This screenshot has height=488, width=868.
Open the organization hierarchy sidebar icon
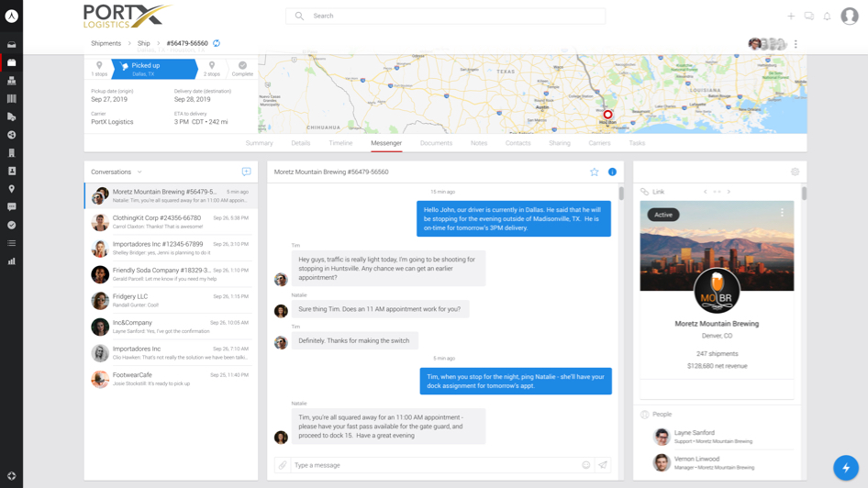point(12,81)
